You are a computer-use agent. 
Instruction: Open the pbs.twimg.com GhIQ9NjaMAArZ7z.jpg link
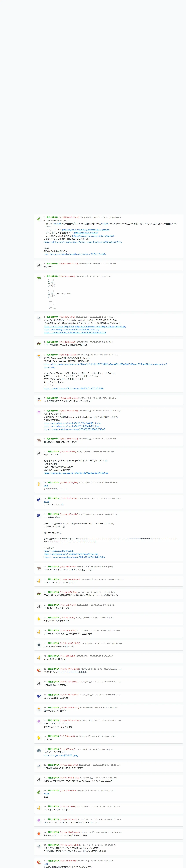(71, 426)
